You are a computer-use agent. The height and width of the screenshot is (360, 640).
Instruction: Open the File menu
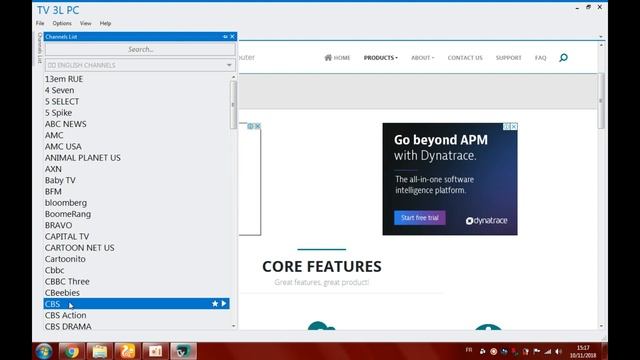[40, 23]
